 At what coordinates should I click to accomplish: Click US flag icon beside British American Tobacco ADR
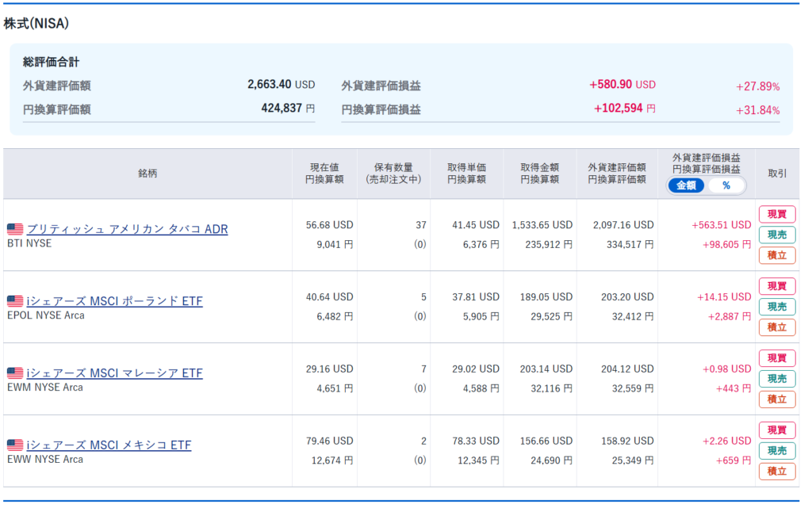(15, 229)
